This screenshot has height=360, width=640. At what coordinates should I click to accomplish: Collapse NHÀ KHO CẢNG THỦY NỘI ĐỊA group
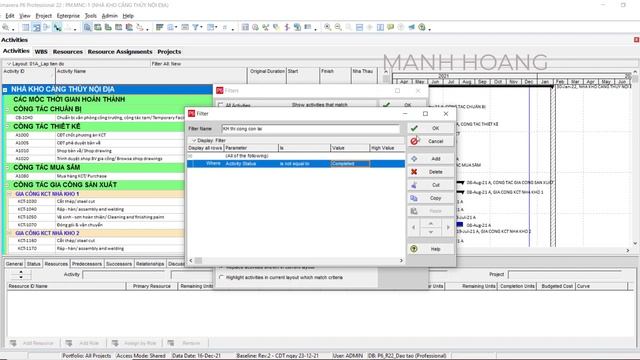point(5,90)
